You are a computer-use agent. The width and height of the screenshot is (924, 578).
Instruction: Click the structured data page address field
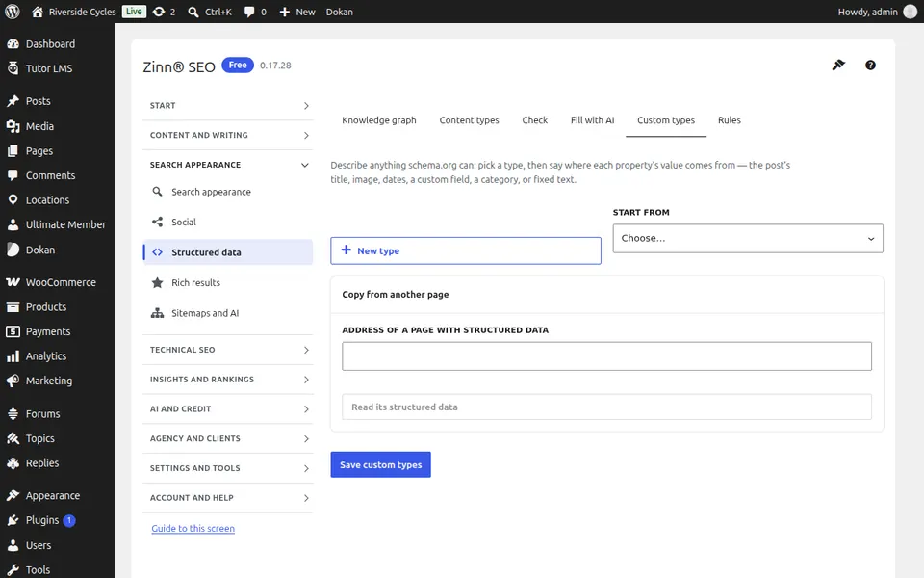coord(606,356)
